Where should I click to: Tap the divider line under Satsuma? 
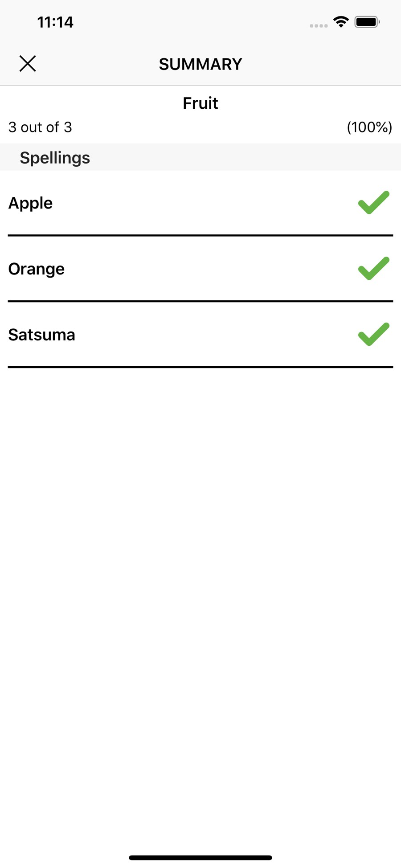200,367
